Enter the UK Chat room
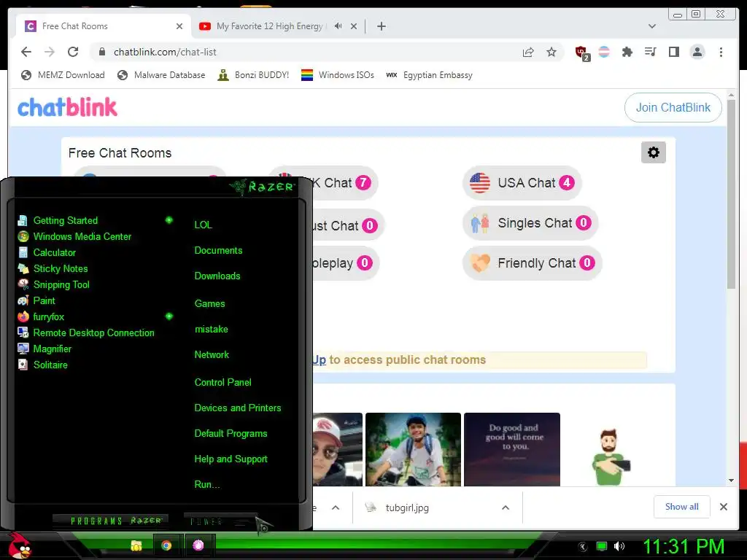 [x=345, y=183]
